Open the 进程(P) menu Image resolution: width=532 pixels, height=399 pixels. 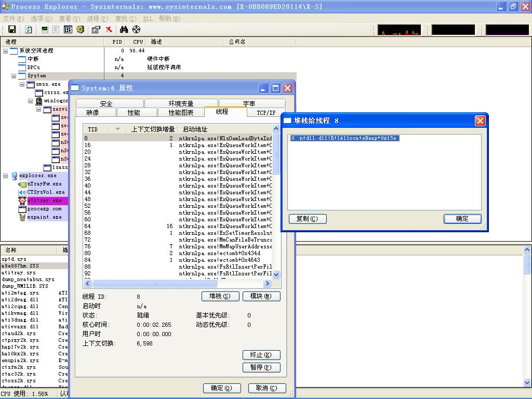point(97,19)
